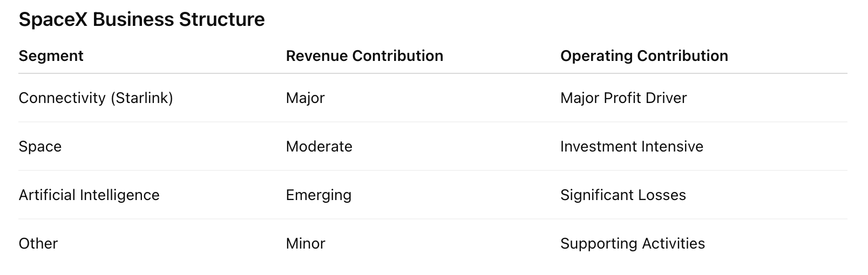The height and width of the screenshot is (275, 868).
Task: Click the Emerging revenue cell
Action: click(318, 195)
